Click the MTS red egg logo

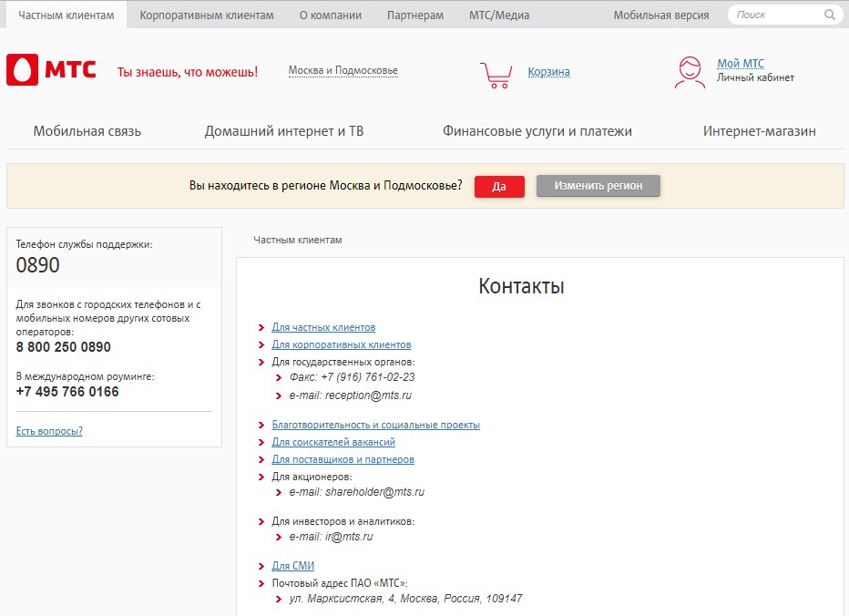[22, 69]
